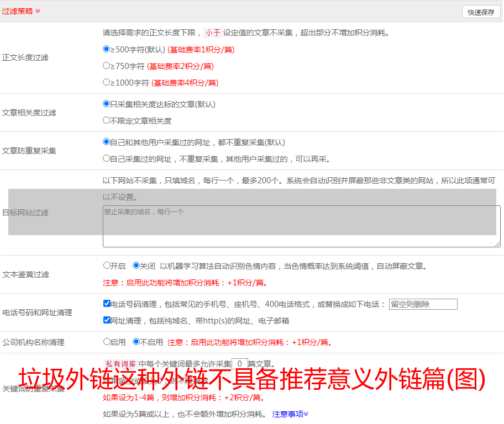Click the 公司机构名称清理 label

33,342
